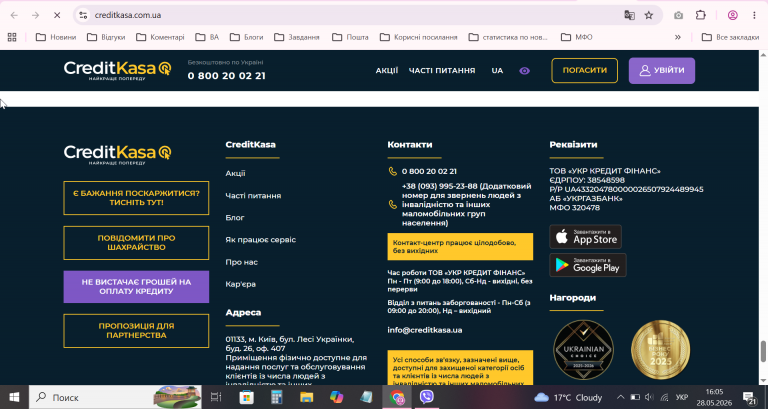Open the Часті питання footer link

coord(253,195)
